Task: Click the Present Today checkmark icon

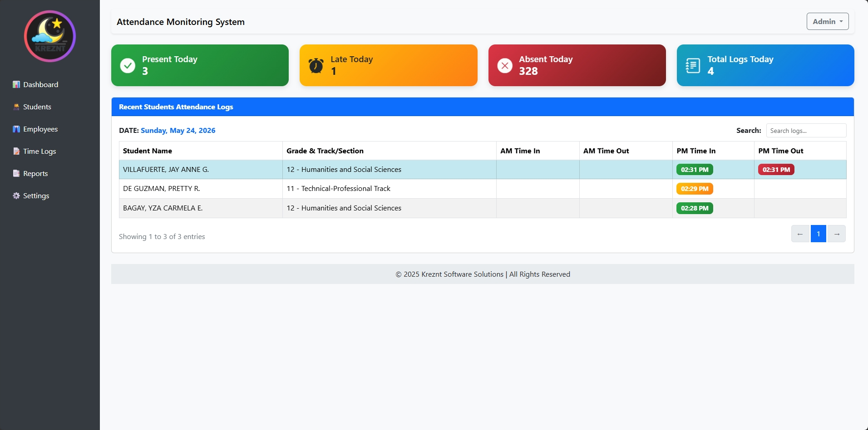Action: click(128, 65)
